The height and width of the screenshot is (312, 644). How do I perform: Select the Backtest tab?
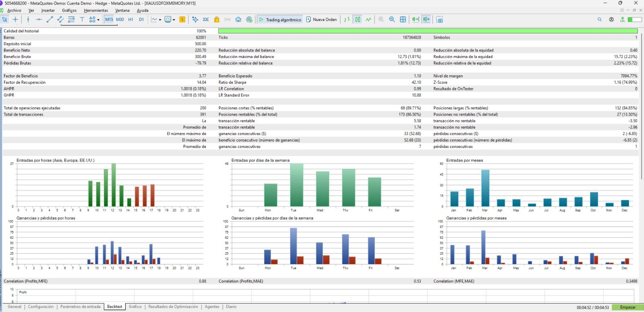coord(115,307)
